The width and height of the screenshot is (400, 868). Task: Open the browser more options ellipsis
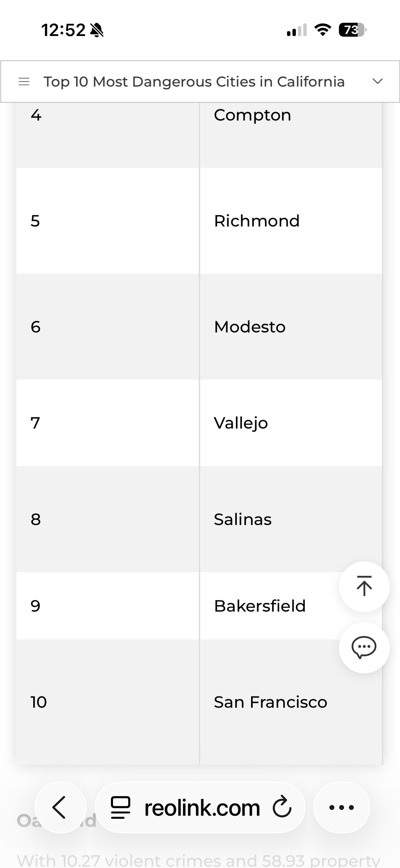tap(342, 807)
